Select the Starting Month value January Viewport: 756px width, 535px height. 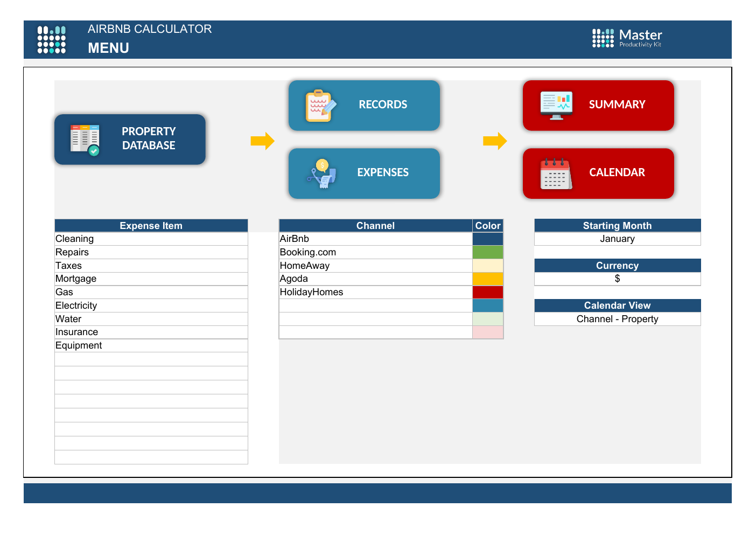618,239
